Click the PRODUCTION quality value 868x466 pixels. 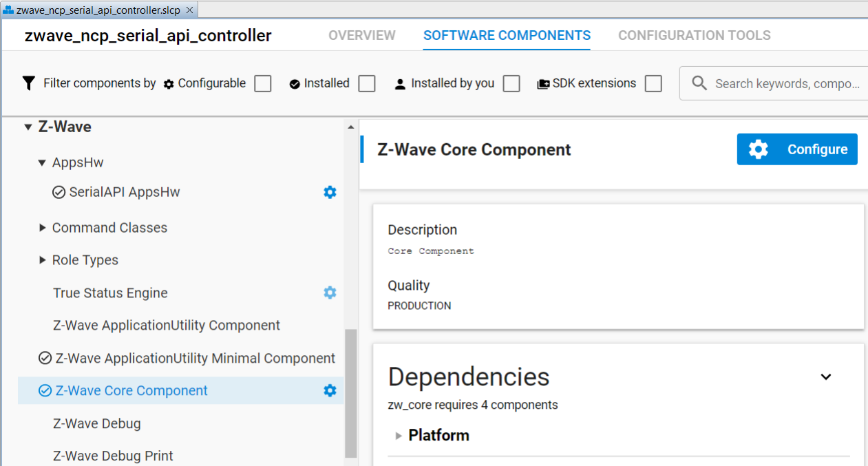[x=419, y=306]
